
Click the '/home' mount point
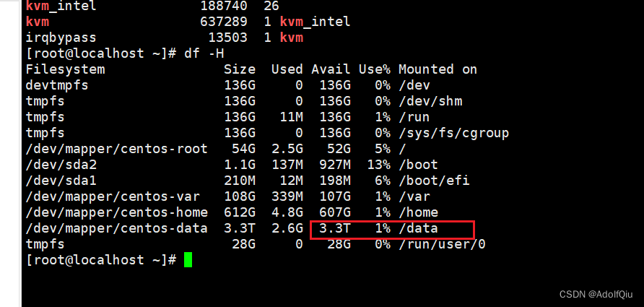pyautogui.click(x=418, y=212)
